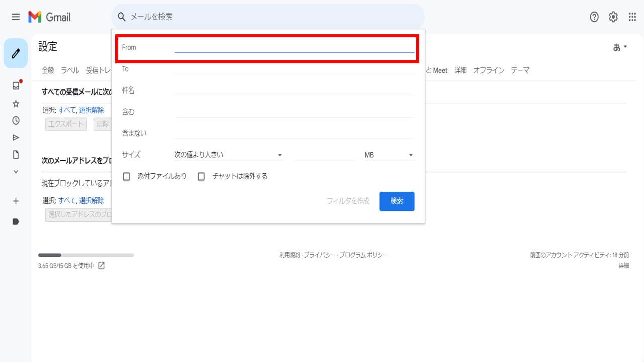Open the MB unit dropdown
This screenshot has height=362, width=644.
[x=388, y=155]
